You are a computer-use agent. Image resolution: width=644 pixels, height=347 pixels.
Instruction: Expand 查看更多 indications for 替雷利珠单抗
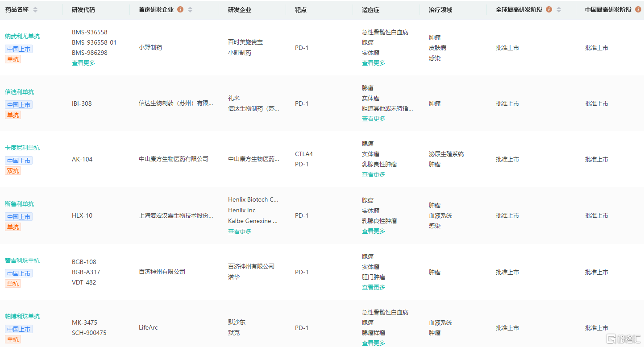[x=374, y=287]
